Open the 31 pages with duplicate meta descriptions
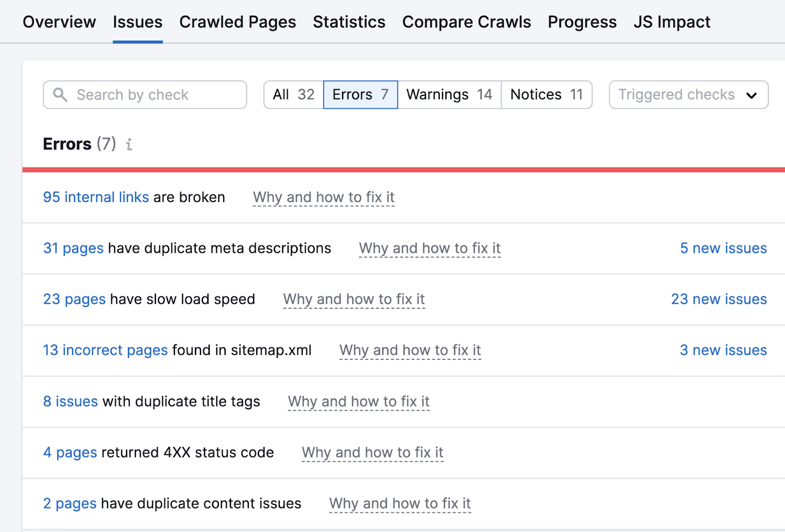785x532 pixels. coord(73,248)
